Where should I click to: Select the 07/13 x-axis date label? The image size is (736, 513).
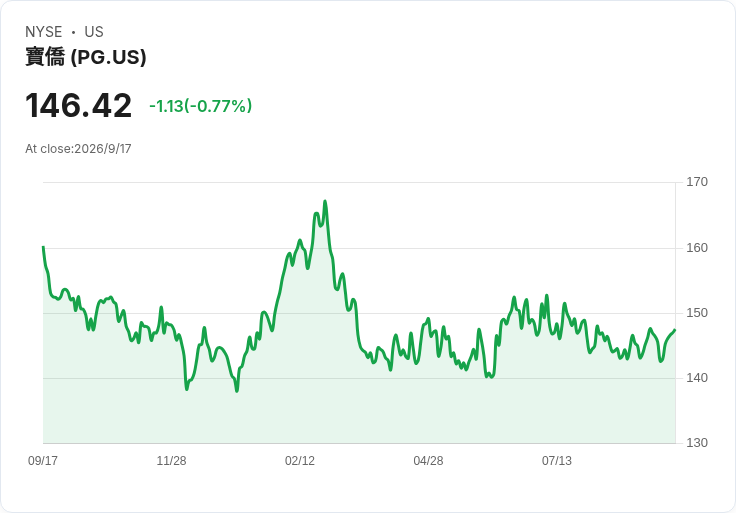pyautogui.click(x=557, y=461)
